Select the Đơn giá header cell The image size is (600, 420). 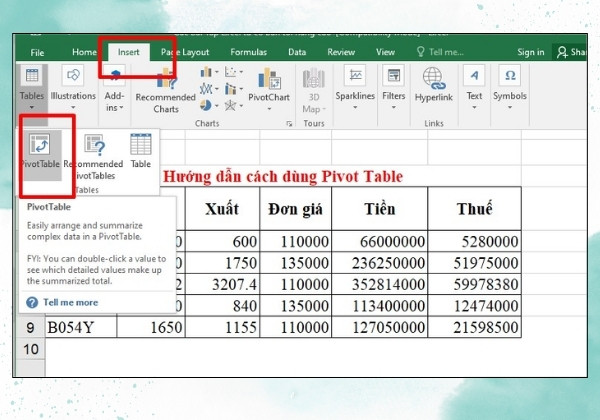point(295,208)
